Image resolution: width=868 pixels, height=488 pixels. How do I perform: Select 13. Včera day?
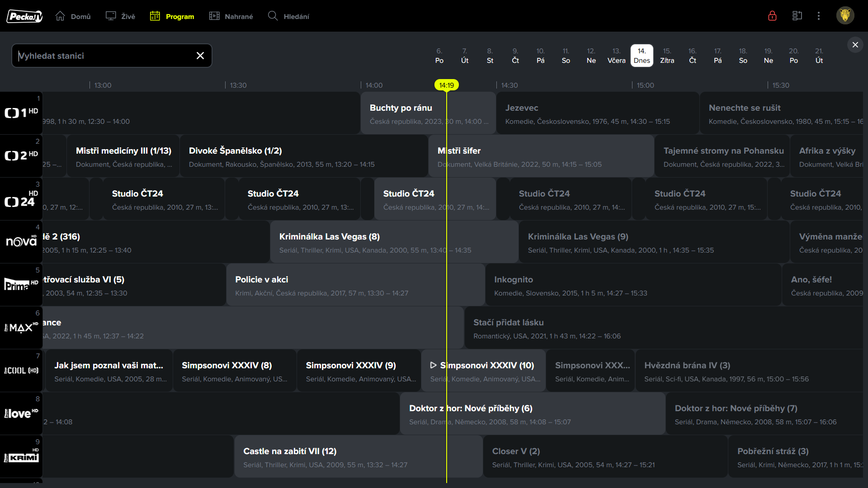(617, 56)
